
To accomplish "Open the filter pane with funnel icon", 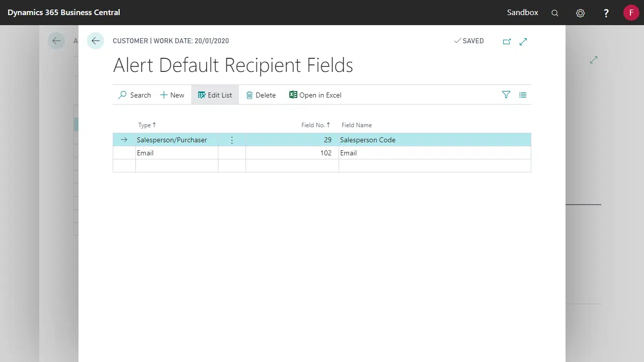I will 506,95.
